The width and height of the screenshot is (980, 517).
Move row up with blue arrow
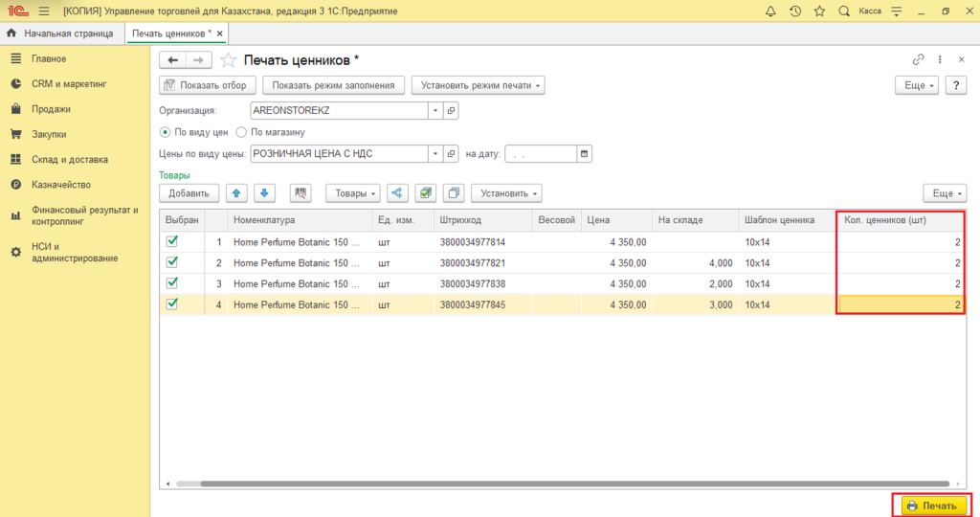click(x=236, y=193)
